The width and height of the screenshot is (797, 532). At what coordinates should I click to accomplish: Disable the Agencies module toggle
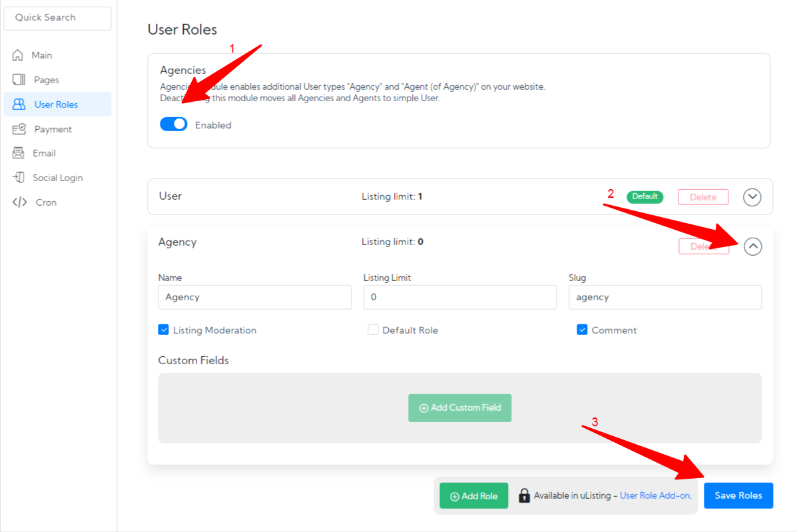[x=174, y=125]
